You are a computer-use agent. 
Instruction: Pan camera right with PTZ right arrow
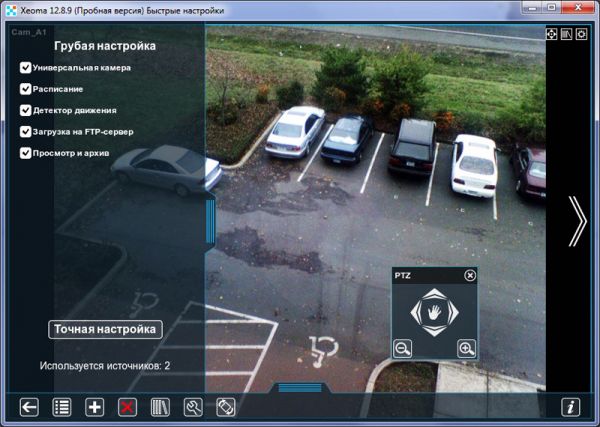point(453,313)
